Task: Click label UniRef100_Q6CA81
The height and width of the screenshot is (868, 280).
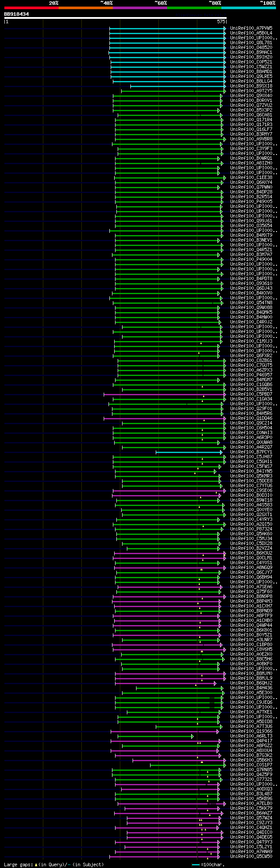Action: (x=251, y=115)
